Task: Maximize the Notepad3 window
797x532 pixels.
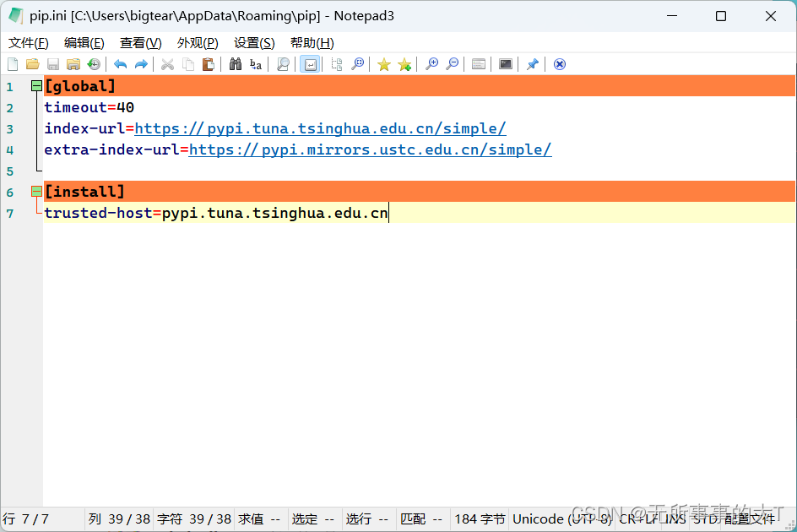Action: 721,16
